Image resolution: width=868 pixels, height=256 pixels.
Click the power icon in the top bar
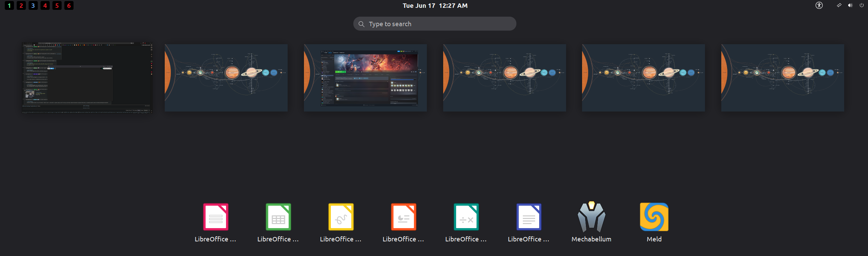(x=862, y=5)
